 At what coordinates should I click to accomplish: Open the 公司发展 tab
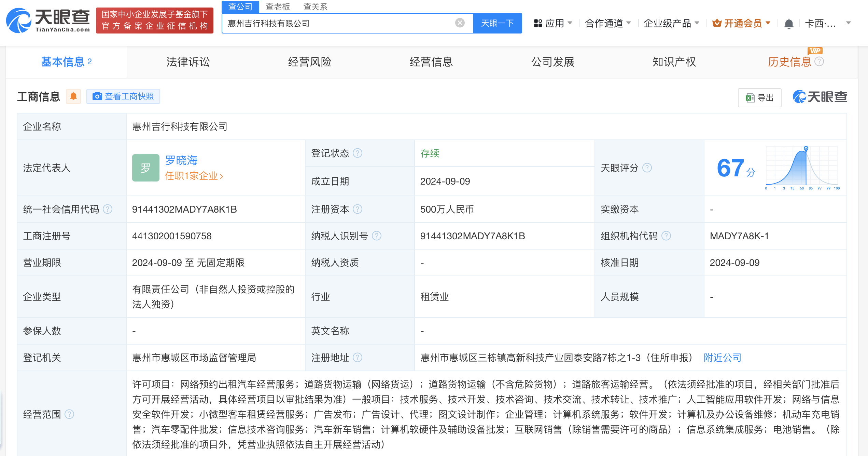[x=553, y=62]
